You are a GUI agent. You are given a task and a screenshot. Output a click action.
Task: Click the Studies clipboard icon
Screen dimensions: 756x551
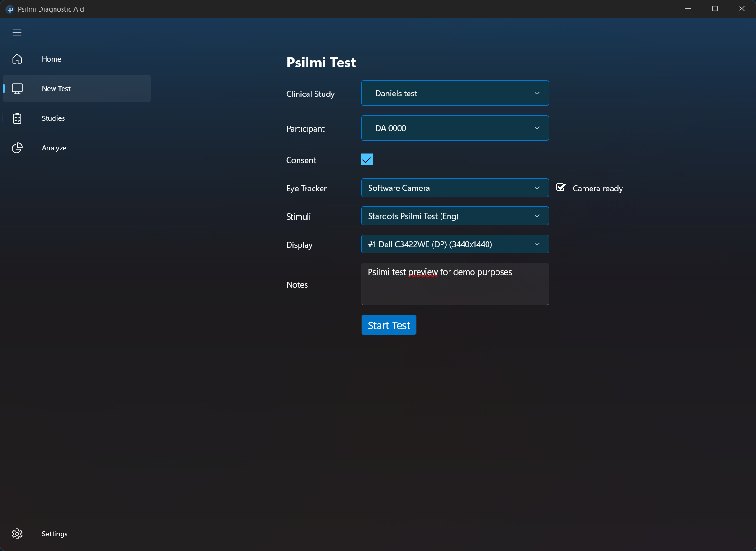coord(17,118)
